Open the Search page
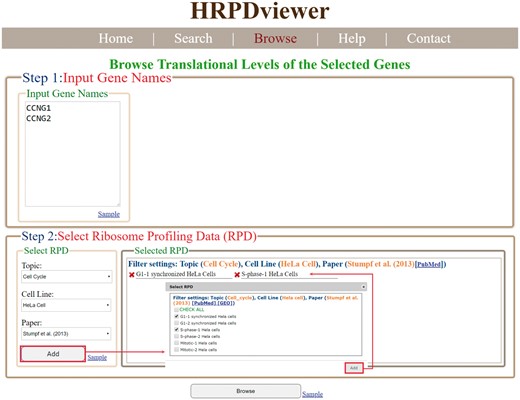This screenshot has height=400, width=520. (193, 38)
